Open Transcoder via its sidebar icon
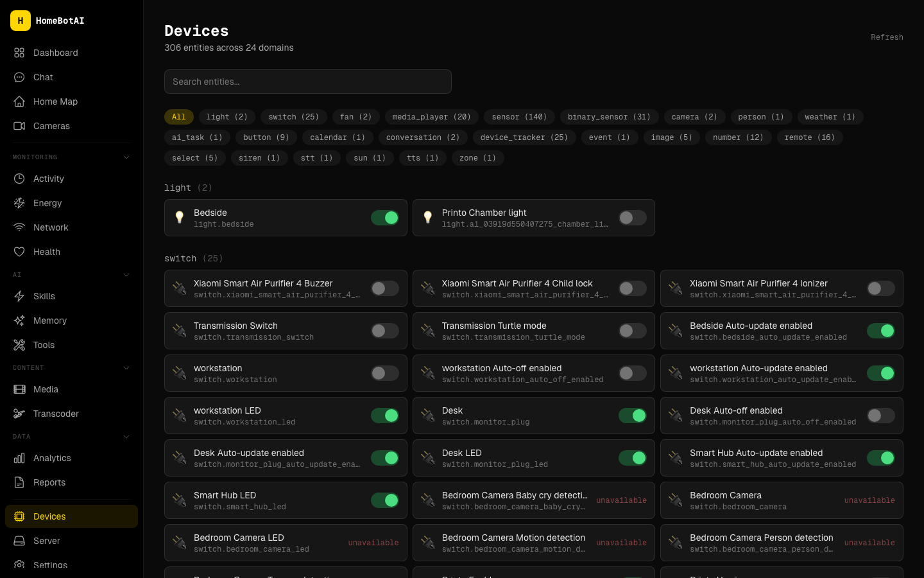 tap(19, 414)
